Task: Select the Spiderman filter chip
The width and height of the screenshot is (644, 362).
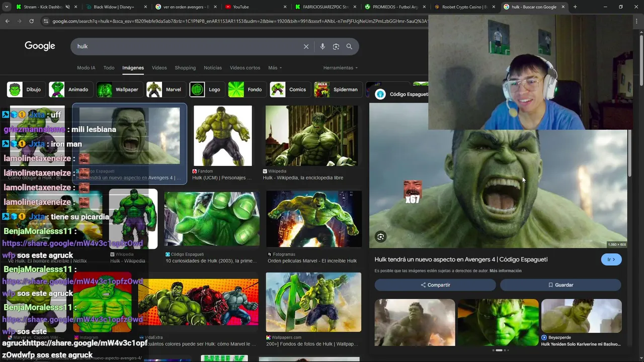Action: point(337,89)
